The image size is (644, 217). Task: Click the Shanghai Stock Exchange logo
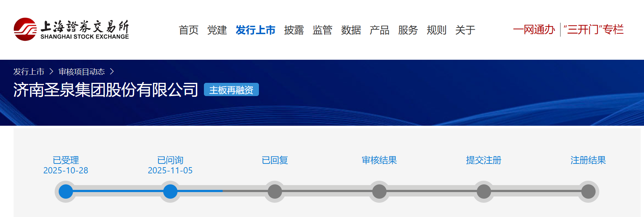click(71, 29)
